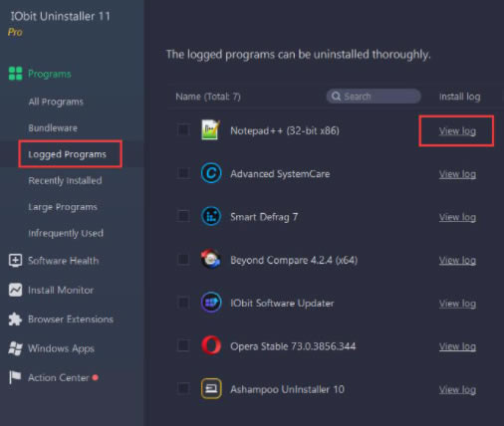Open the Action Center
Screen dimensions: 504x426
tap(59, 377)
